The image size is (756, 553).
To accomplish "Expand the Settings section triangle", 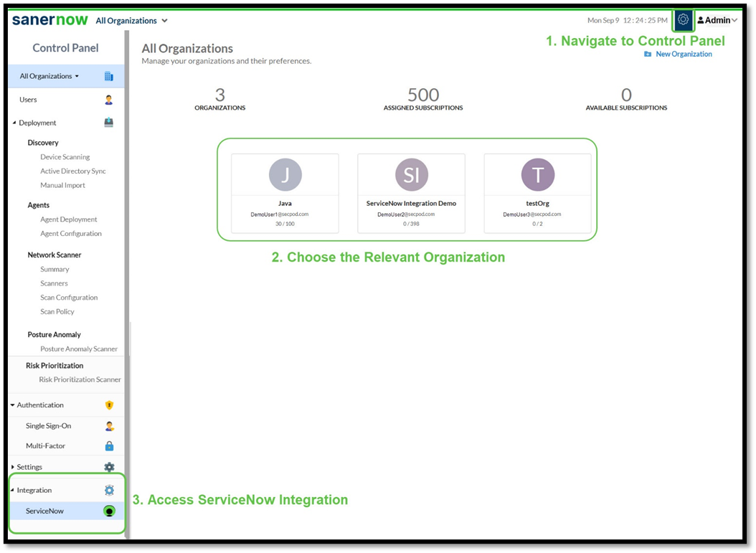I will point(12,467).
